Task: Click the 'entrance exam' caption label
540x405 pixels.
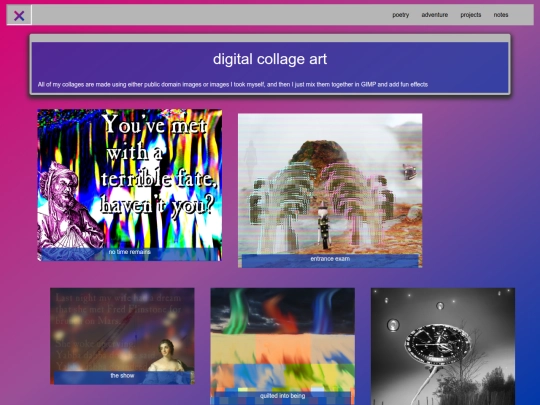Action: [x=330, y=259]
